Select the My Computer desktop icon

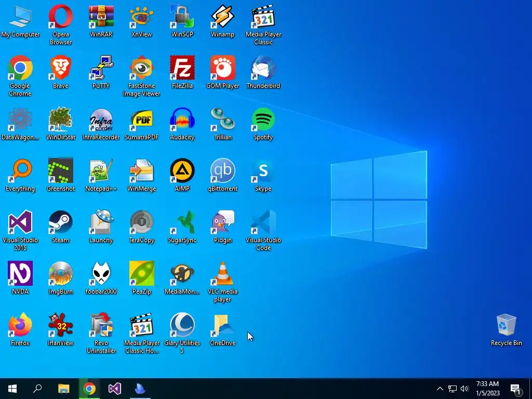click(20, 22)
